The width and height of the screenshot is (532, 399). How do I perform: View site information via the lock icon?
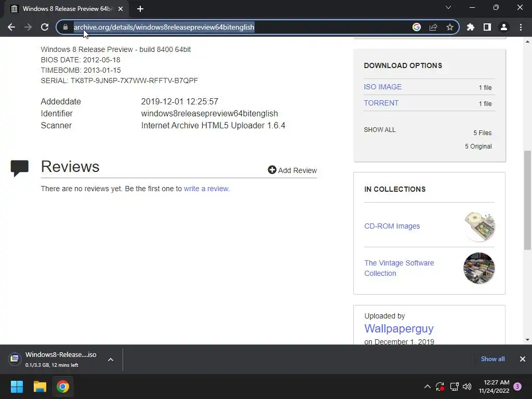pos(65,27)
